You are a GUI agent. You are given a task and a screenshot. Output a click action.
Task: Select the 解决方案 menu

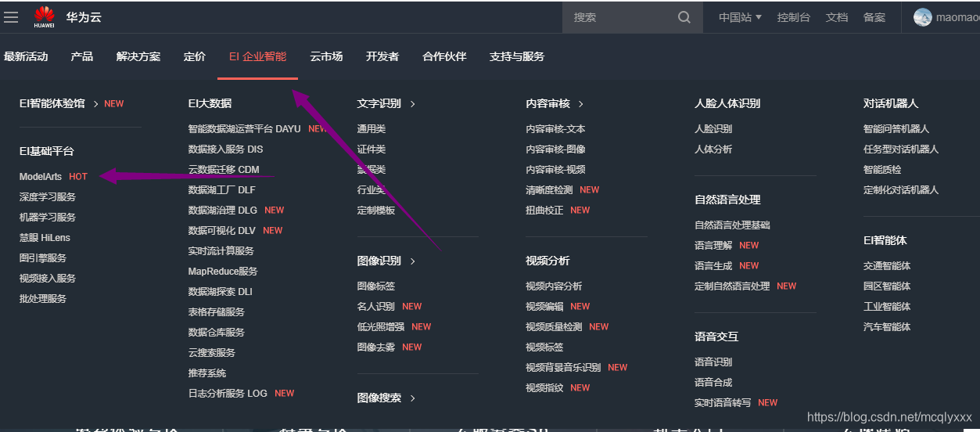click(x=138, y=56)
